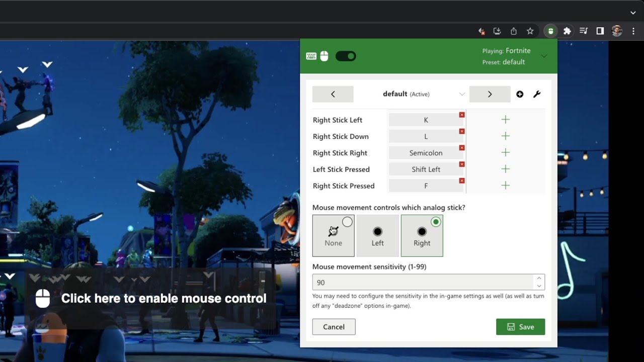Click the Preset: default text in header
Viewport: 644px width, 362px height.
click(503, 62)
